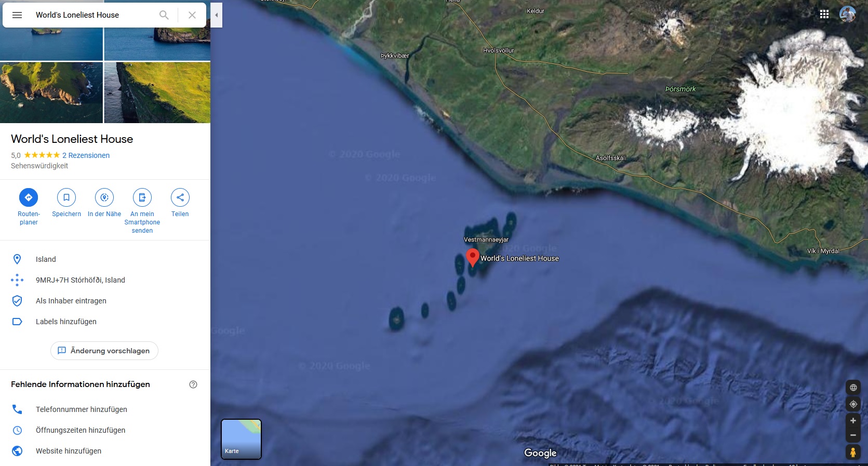Click the Google logo on map

(540, 453)
